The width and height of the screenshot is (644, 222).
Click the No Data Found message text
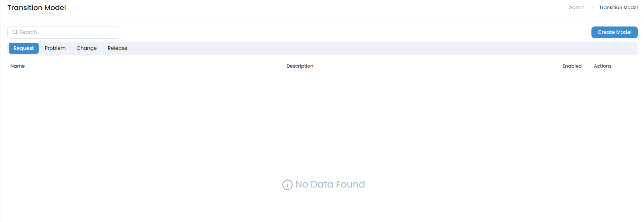coord(330,184)
